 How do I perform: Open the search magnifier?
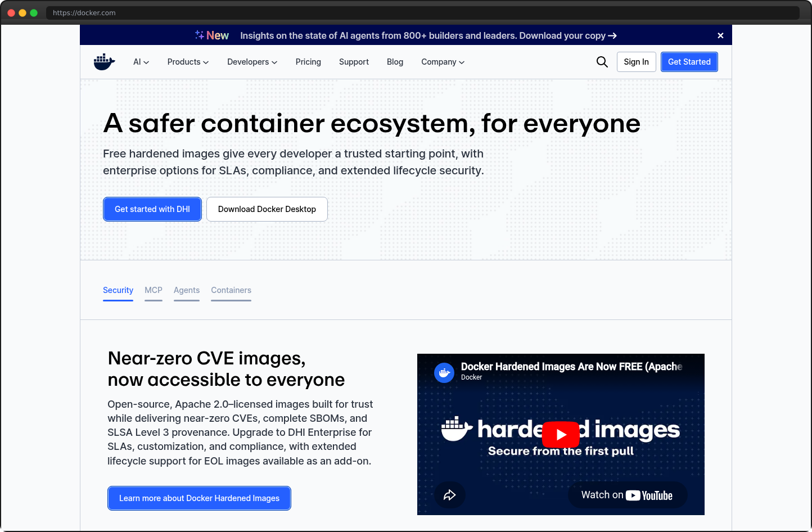(602, 62)
